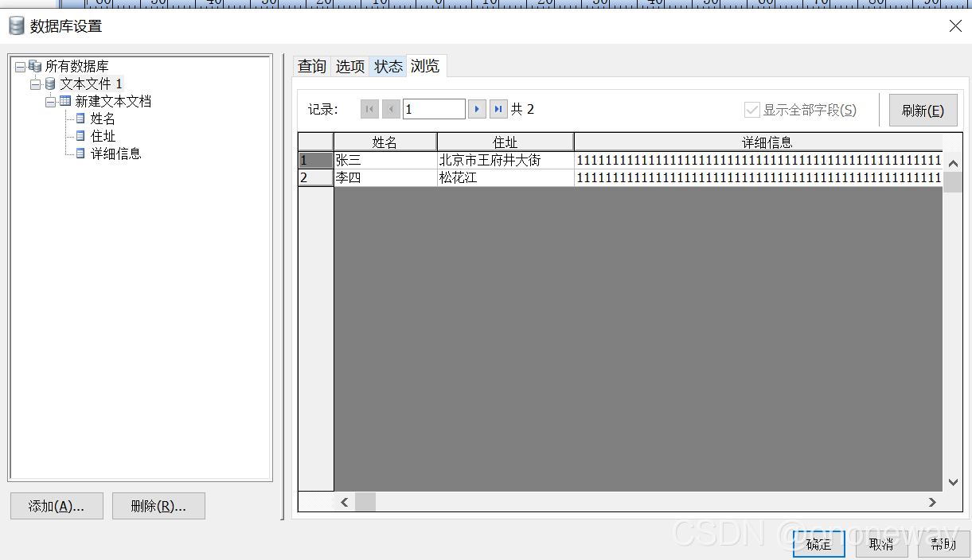
Task: Click the horizontal scrollbar thumb of grid
Action: click(365, 502)
